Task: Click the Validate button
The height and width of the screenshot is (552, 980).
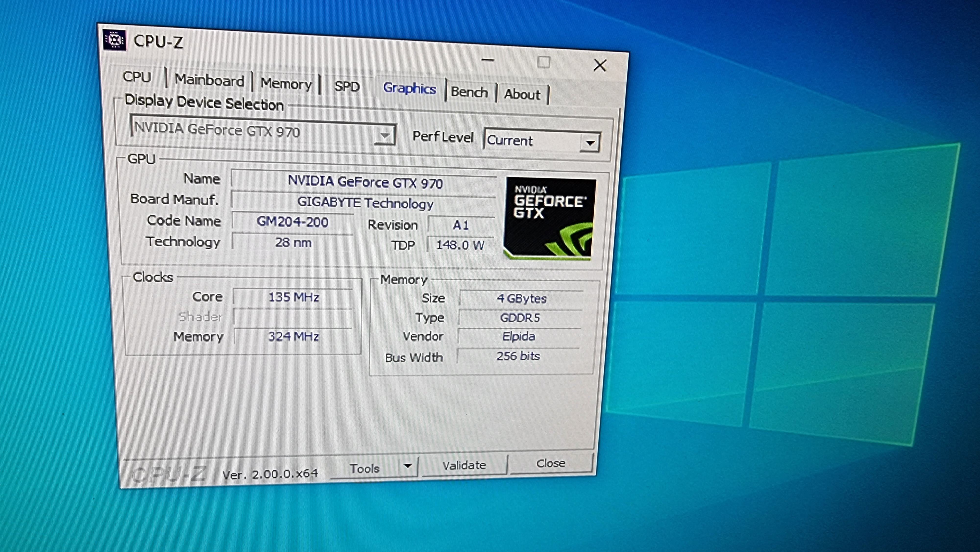Action: (x=464, y=465)
